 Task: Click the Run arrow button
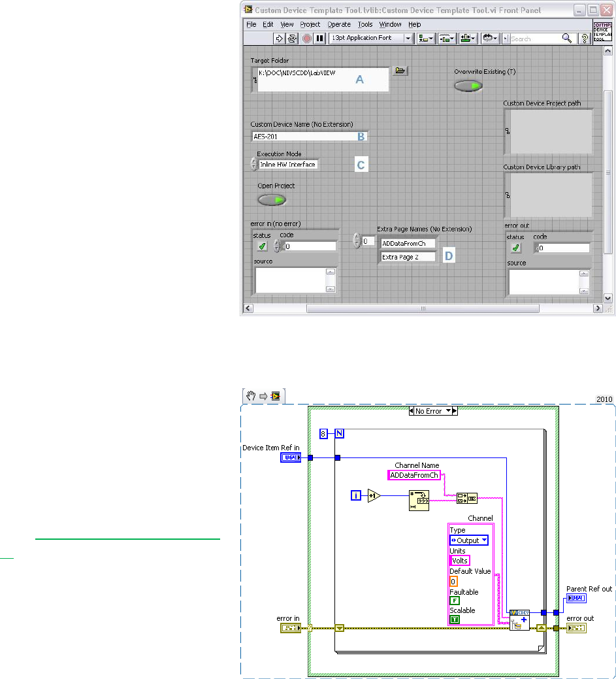pyautogui.click(x=279, y=39)
